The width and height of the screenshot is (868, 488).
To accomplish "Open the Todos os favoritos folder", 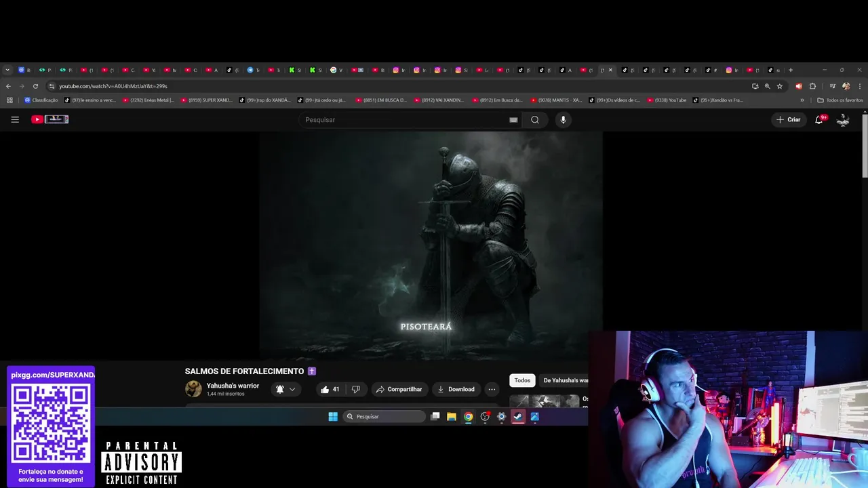I will (x=840, y=100).
